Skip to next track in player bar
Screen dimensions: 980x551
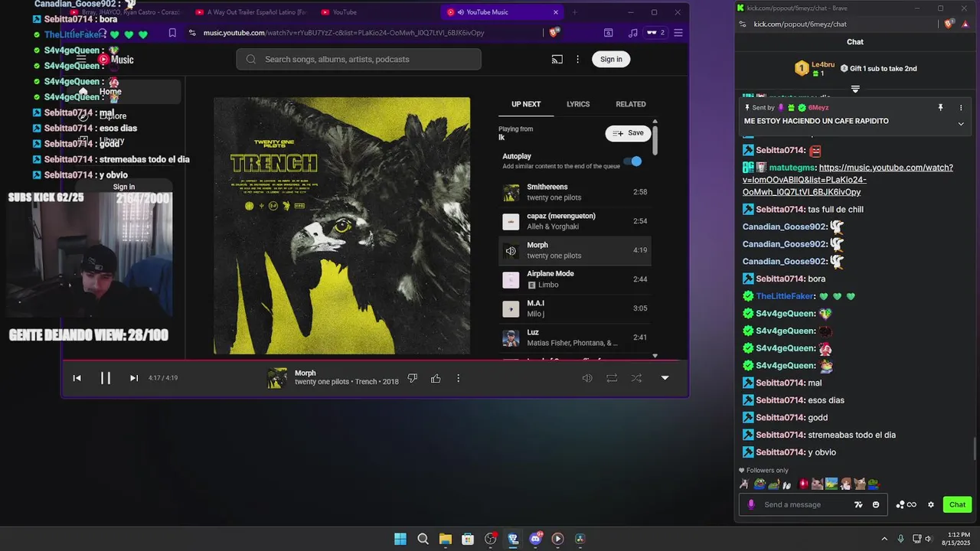click(134, 378)
